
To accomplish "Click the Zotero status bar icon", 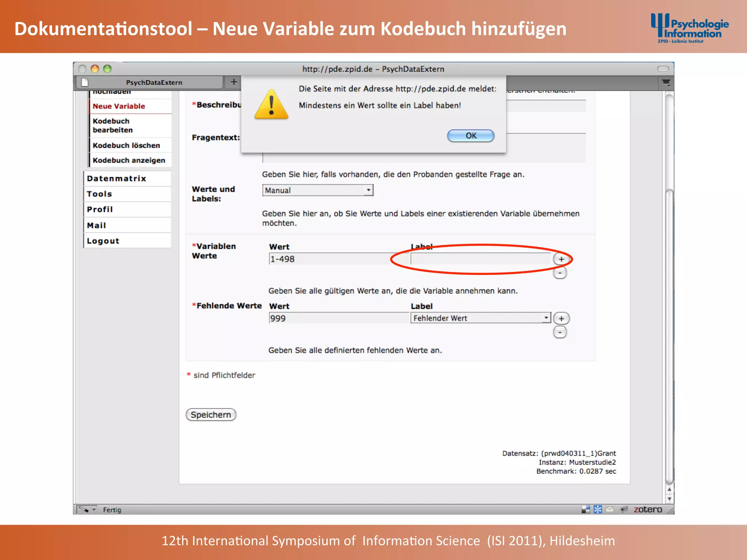I will [x=647, y=509].
